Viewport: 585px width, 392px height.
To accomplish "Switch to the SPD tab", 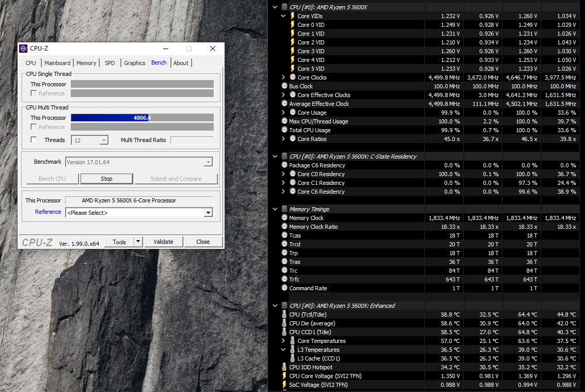I will click(x=110, y=63).
